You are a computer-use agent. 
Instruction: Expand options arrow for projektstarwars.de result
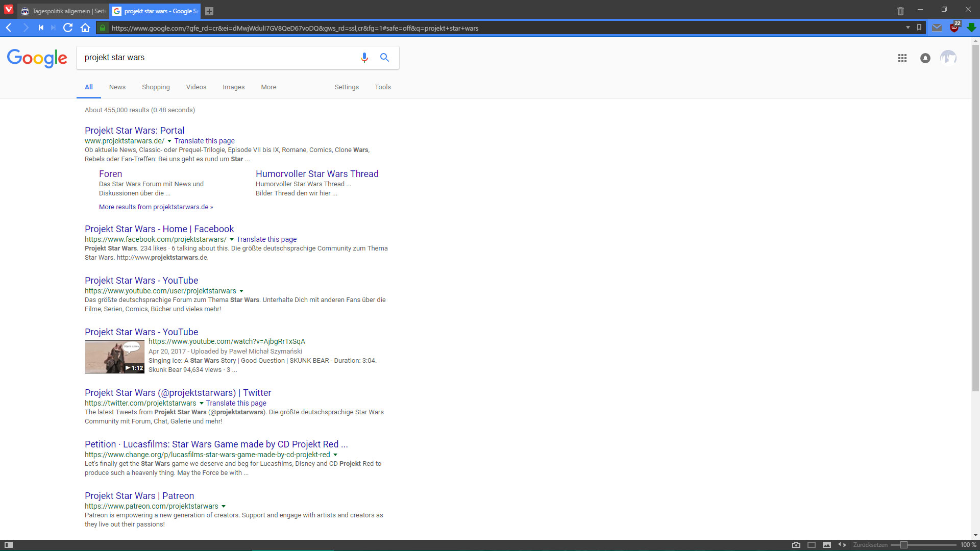[169, 141]
